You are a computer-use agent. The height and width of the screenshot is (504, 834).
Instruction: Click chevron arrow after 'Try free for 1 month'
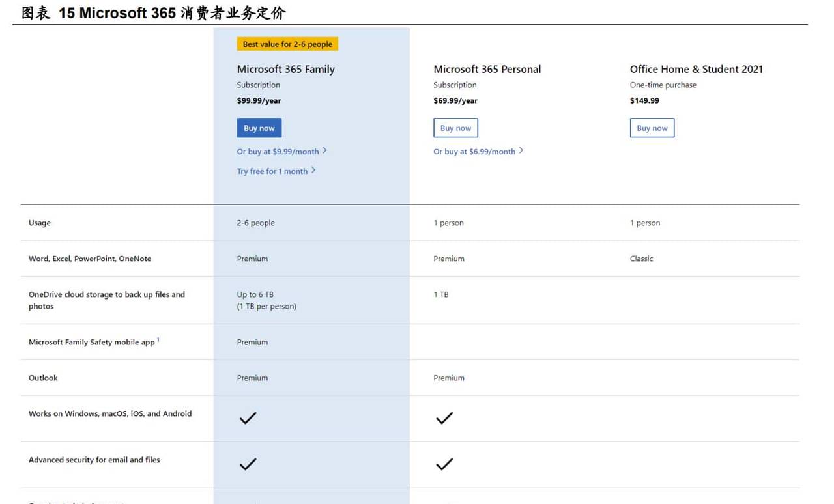click(313, 171)
